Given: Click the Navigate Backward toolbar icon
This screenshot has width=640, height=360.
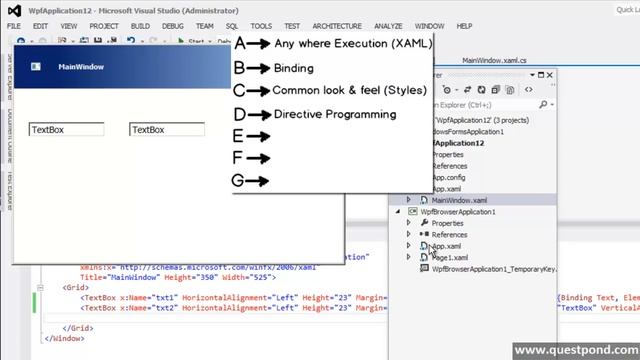Looking at the screenshot, I should (x=20, y=41).
